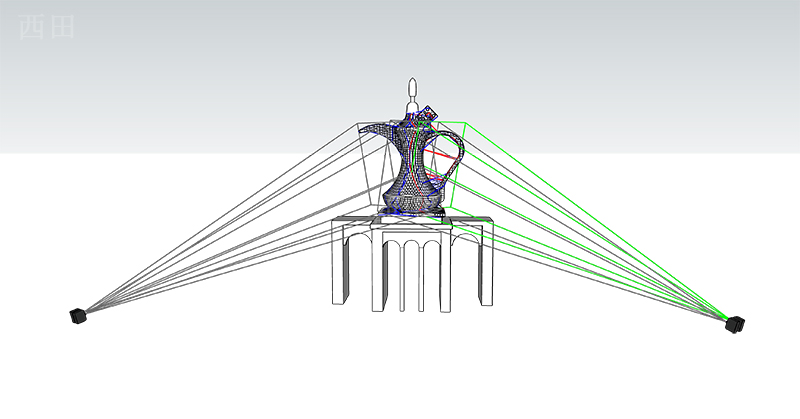Select the right camera object
This screenshot has height=419, width=800.
[735, 324]
